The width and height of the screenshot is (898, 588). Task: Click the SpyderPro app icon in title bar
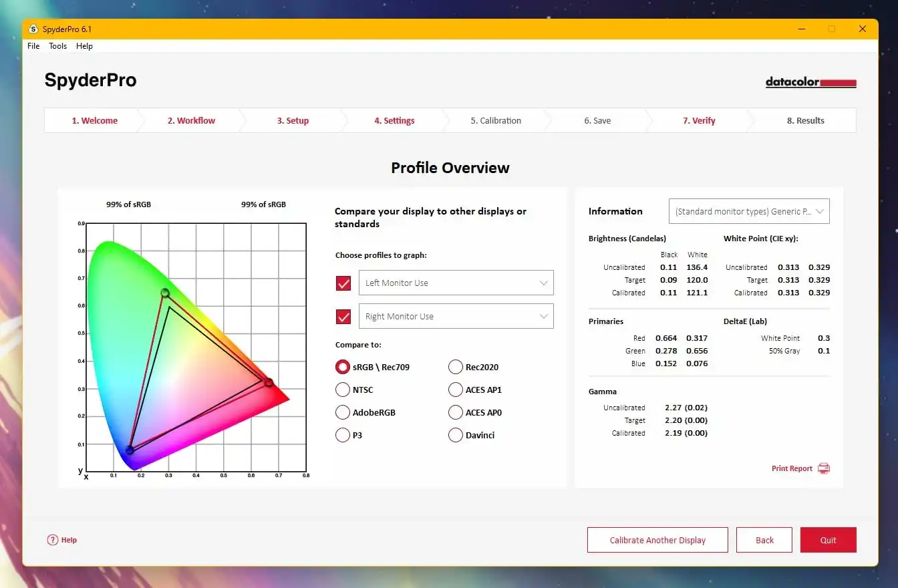(x=33, y=29)
